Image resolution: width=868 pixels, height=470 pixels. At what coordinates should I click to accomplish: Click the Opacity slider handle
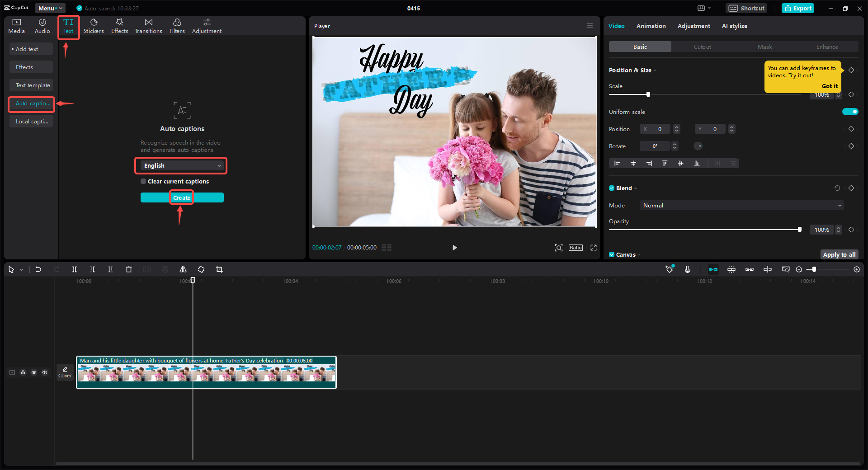pos(799,230)
